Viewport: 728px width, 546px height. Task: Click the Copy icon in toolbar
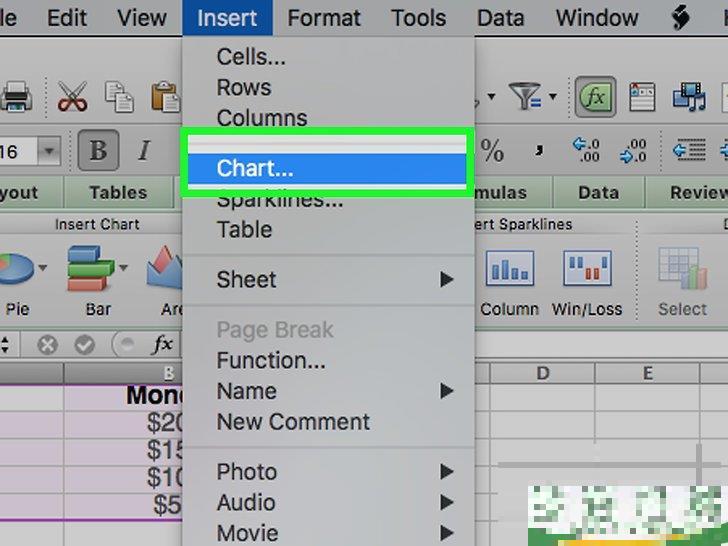[x=119, y=98]
